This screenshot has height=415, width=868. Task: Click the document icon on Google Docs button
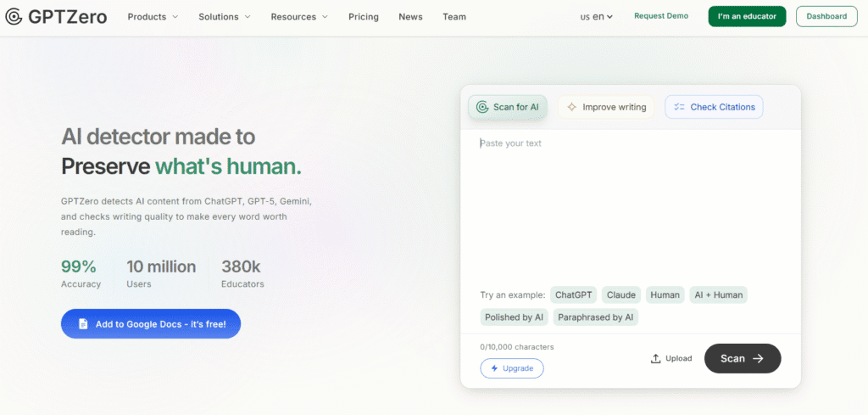[83, 324]
